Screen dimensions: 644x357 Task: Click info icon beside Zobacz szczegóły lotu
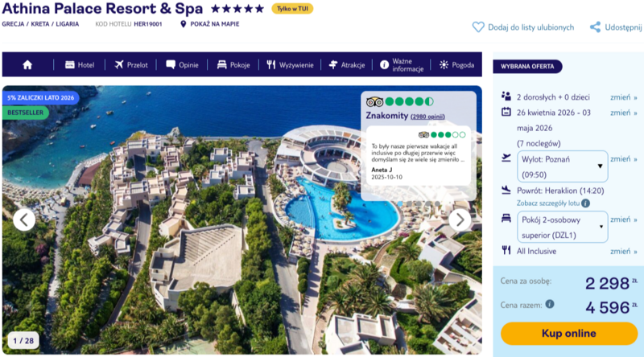(586, 203)
